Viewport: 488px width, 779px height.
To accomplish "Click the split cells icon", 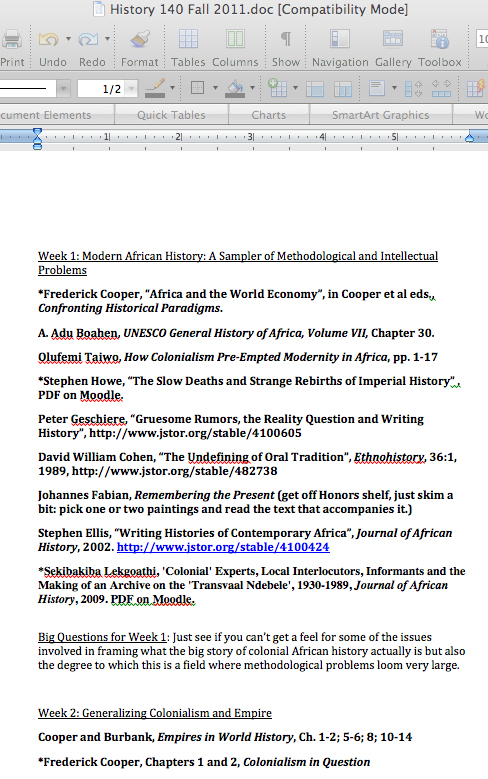I will click(x=343, y=88).
